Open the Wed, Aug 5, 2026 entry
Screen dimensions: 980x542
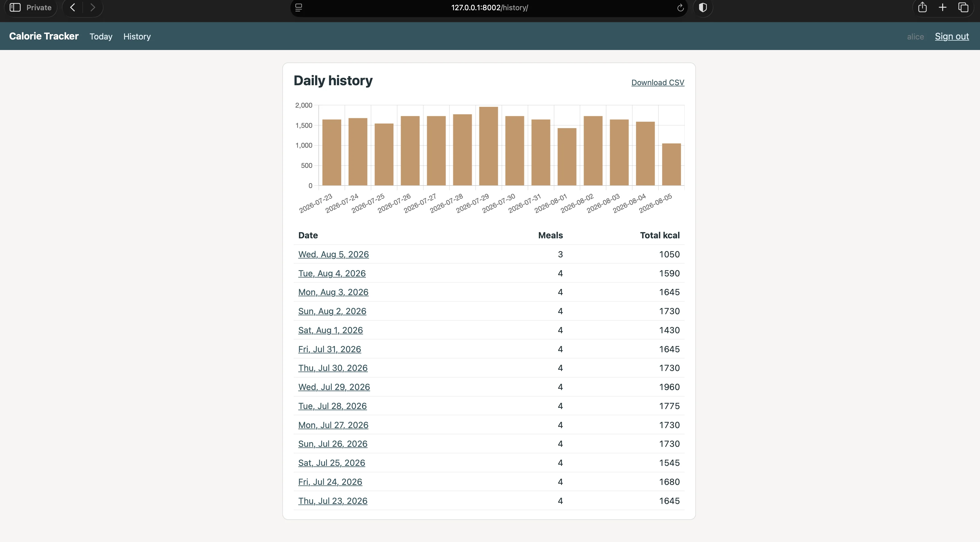[x=333, y=254]
